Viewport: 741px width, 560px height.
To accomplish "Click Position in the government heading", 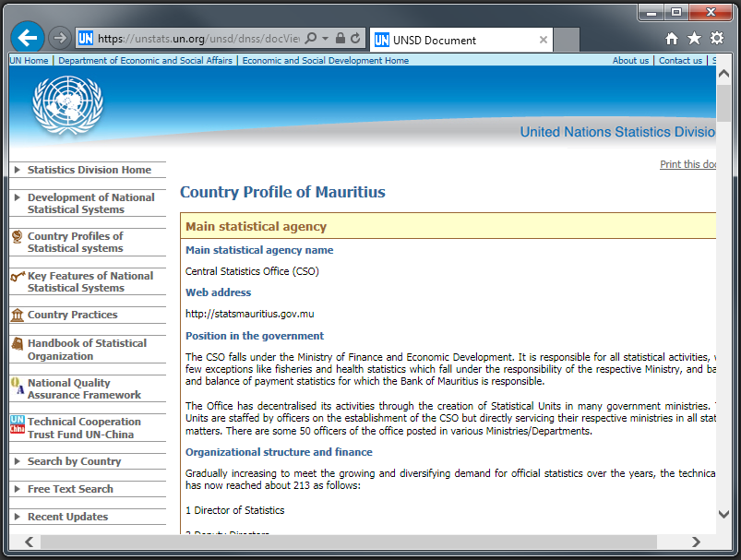I will pos(255,336).
